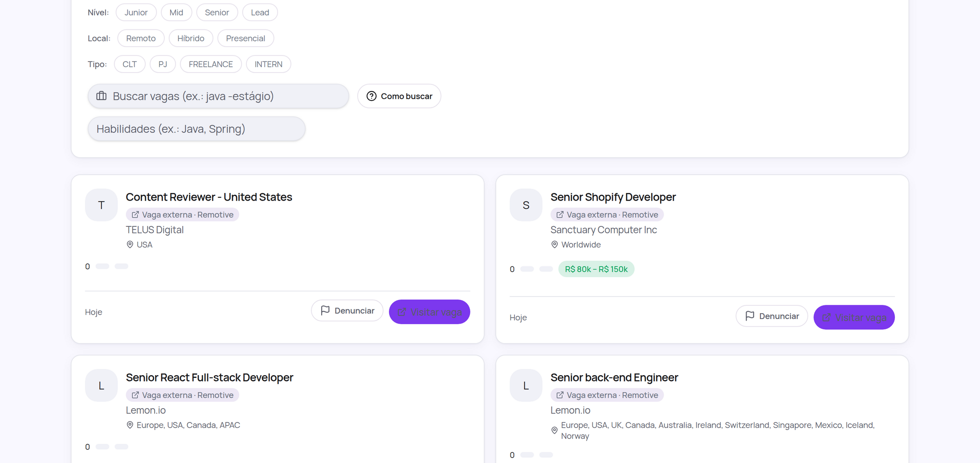
Task: Click the TELUS Digital company name
Action: (155, 230)
